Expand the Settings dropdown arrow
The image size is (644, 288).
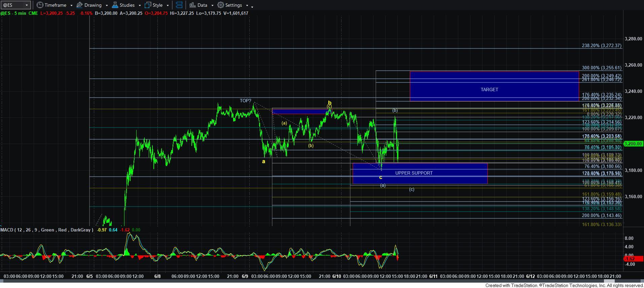pos(247,5)
